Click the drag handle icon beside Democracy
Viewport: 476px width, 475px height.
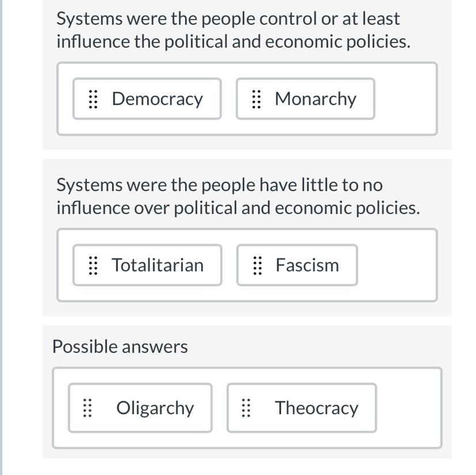coord(93,99)
